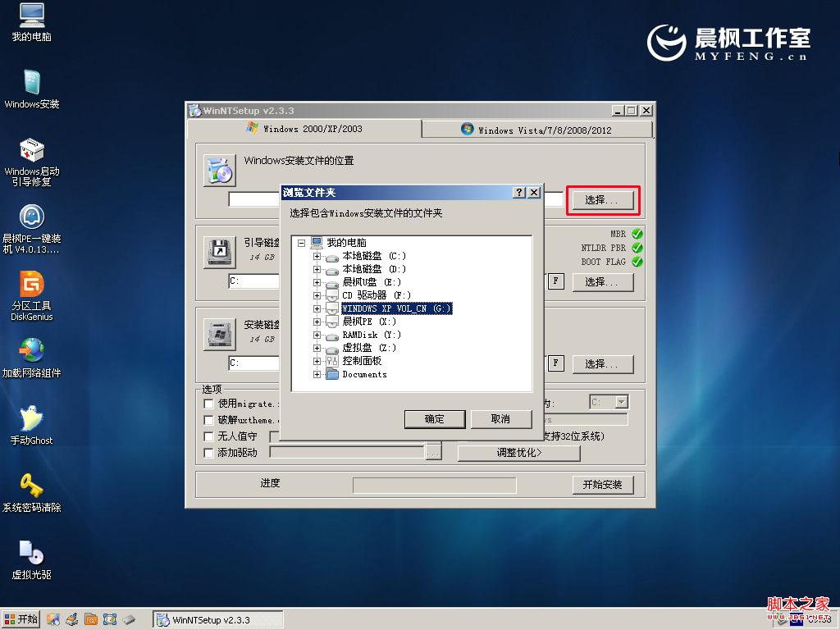The image size is (840, 630).
Task: Launch 晨枫PE一键装机 desktop icon
Action: (32, 229)
